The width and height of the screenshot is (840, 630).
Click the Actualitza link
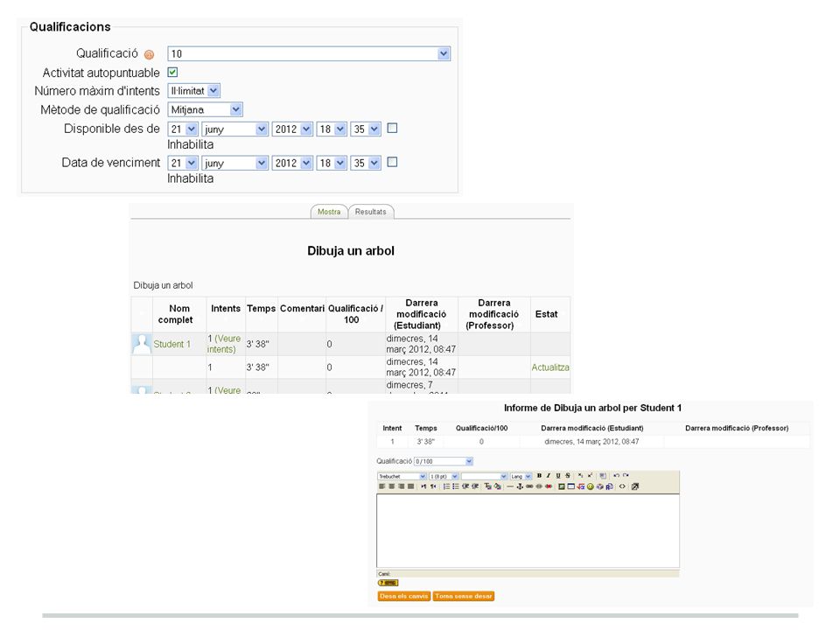pos(550,367)
